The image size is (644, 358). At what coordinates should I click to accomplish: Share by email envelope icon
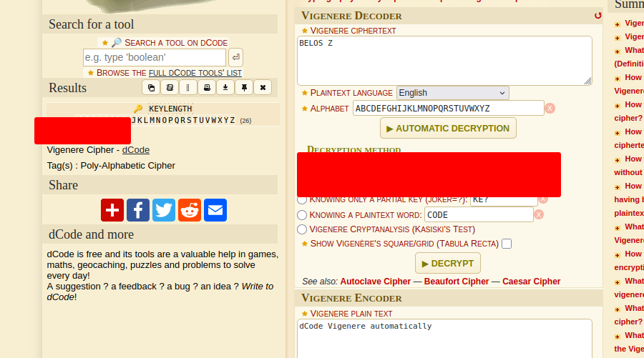point(215,210)
